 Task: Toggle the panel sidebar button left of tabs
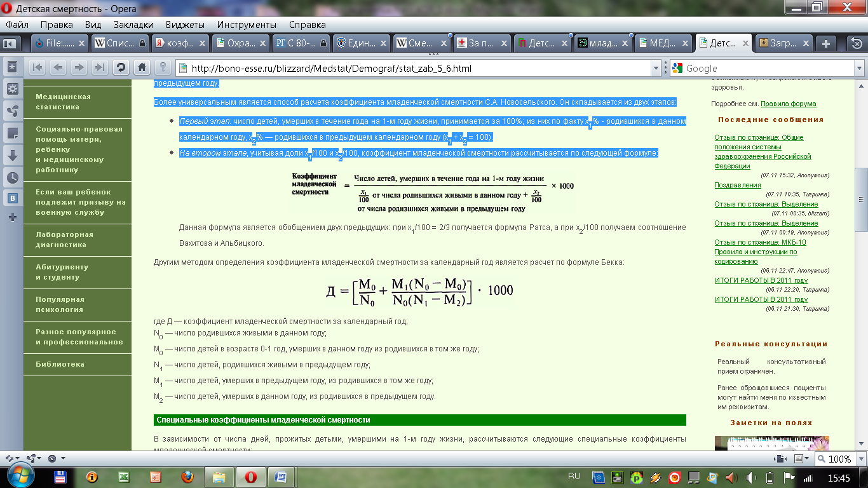tap(10, 43)
